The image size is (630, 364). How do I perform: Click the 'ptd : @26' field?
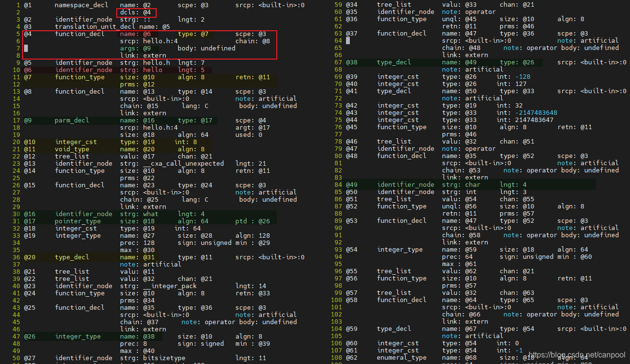[x=253, y=221]
